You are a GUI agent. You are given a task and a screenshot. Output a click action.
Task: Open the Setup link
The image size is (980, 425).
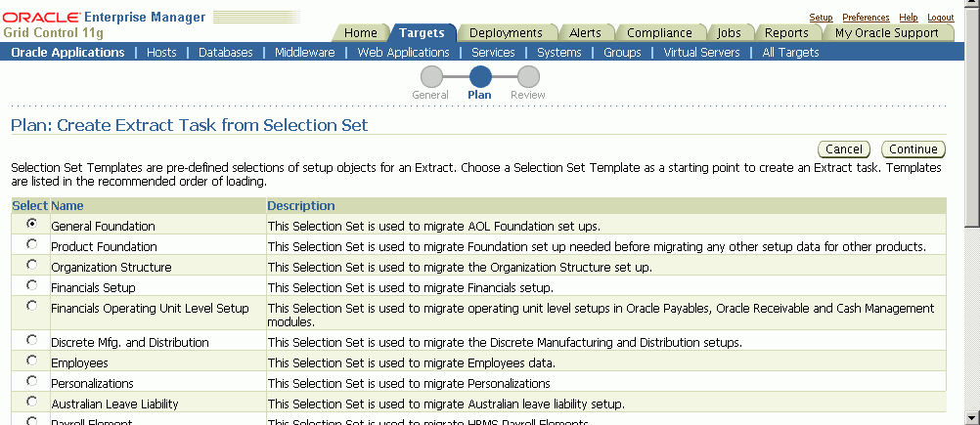click(x=821, y=18)
